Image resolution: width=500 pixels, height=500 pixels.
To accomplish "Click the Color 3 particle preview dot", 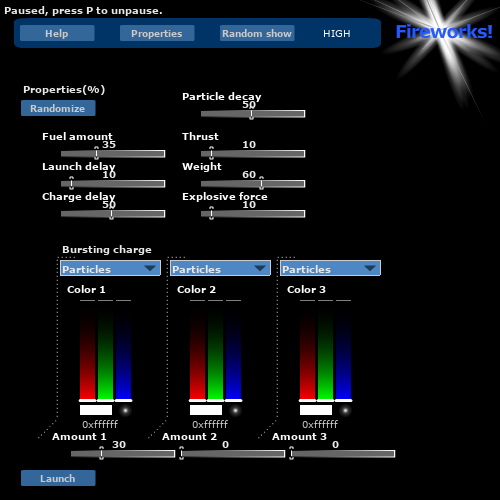I will click(x=345, y=410).
